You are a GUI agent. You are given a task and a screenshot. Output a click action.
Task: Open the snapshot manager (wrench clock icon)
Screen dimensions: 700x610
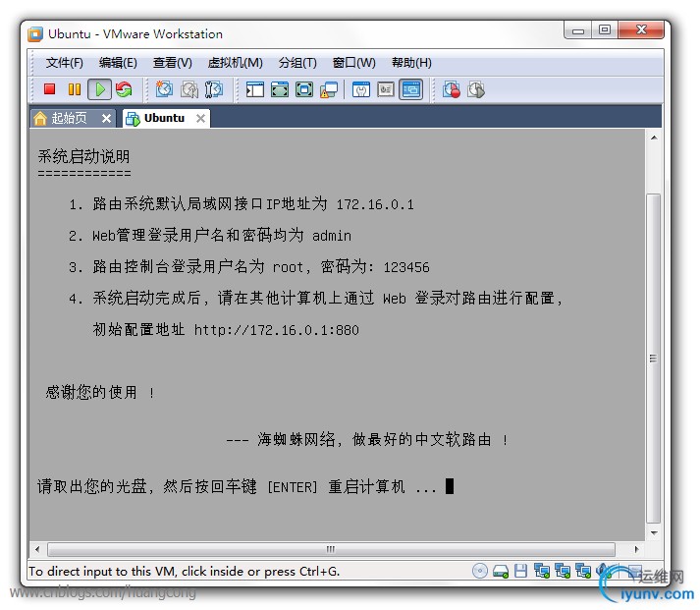(214, 89)
